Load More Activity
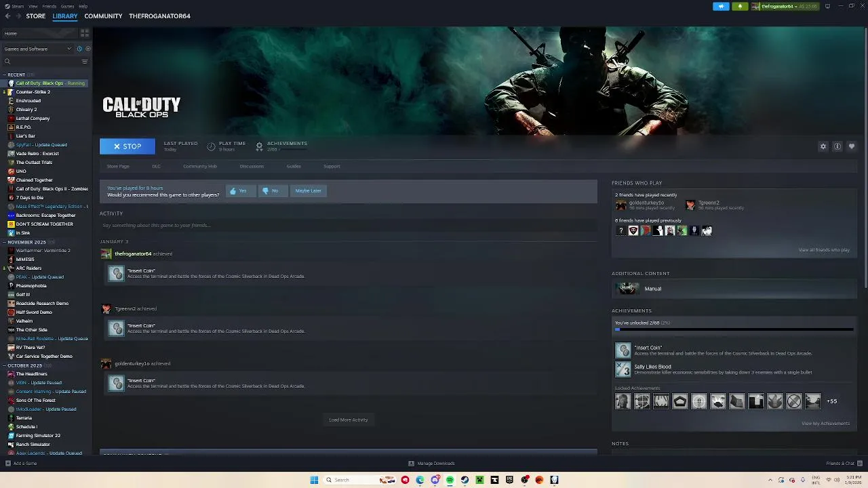 (x=349, y=420)
